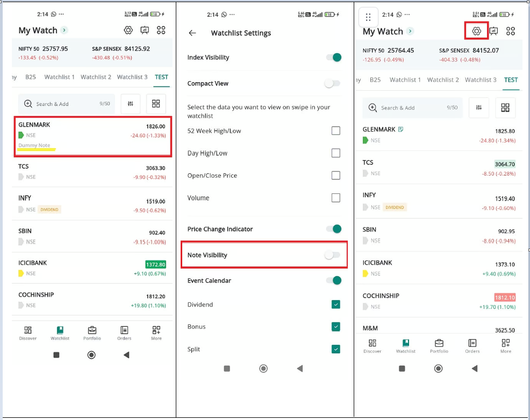Click Search & Add field on the M&M screen

(x=411, y=107)
